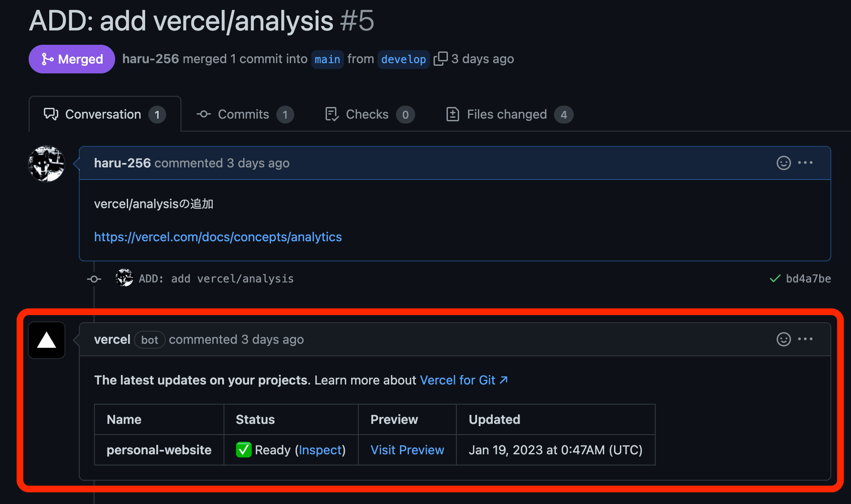851x504 pixels.
Task: Open the main branch link
Action: 327,59
